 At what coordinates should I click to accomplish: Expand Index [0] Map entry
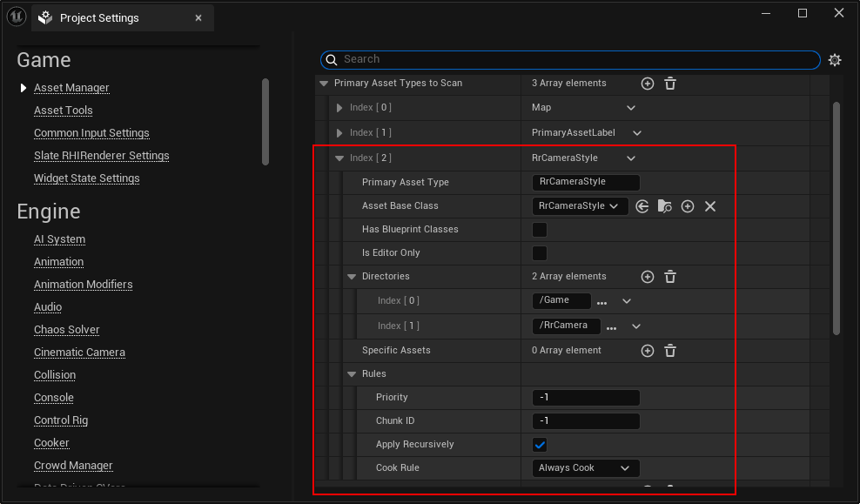pos(339,108)
